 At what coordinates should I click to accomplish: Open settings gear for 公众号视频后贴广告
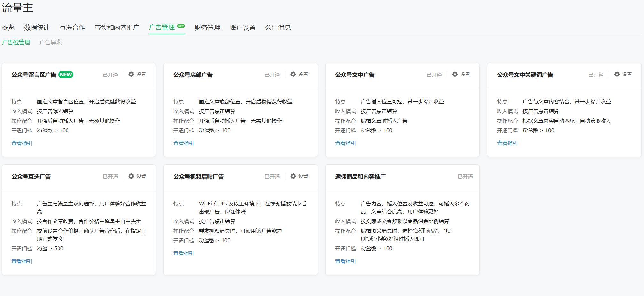293,176
